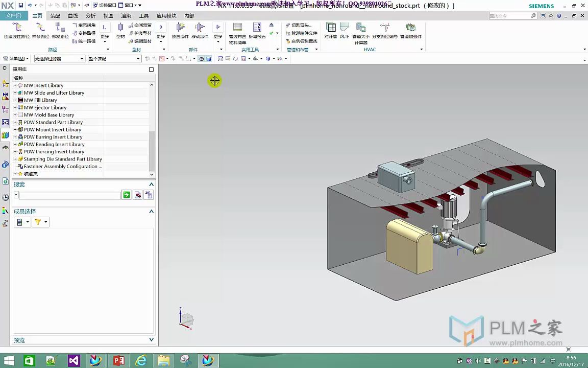
Task: Click the 指派拐角 assign corner command
Action: (x=84, y=25)
